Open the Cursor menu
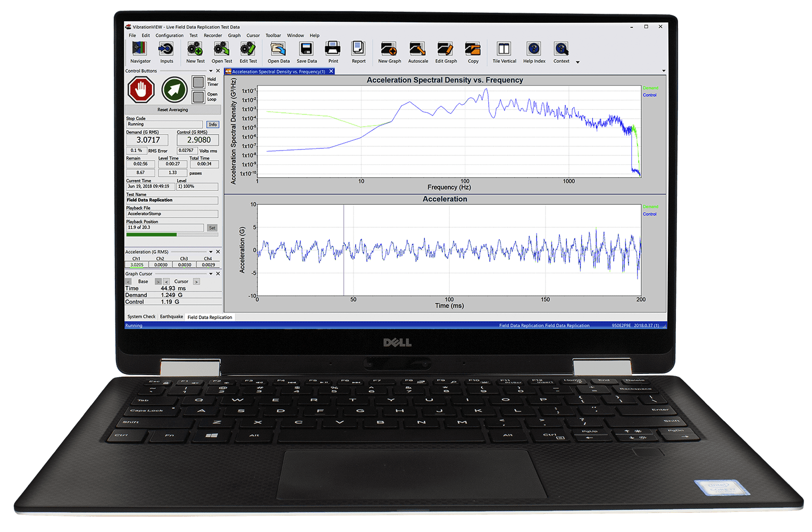The height and width of the screenshot is (532, 812). [x=253, y=36]
